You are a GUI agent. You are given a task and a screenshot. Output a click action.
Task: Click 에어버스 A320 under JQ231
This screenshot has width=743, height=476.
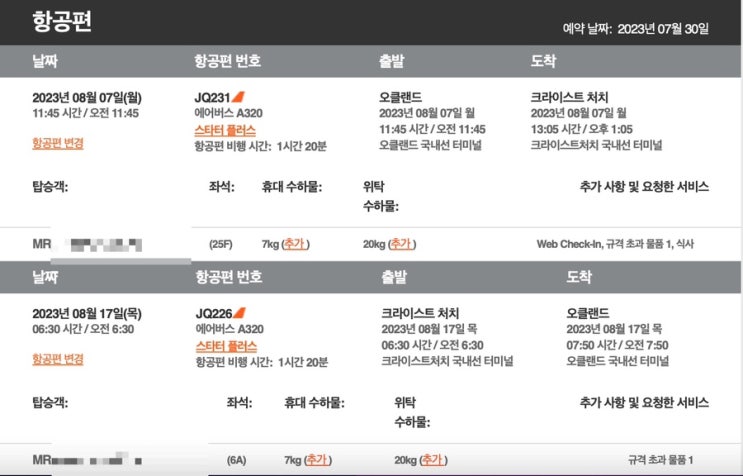pyautogui.click(x=228, y=113)
